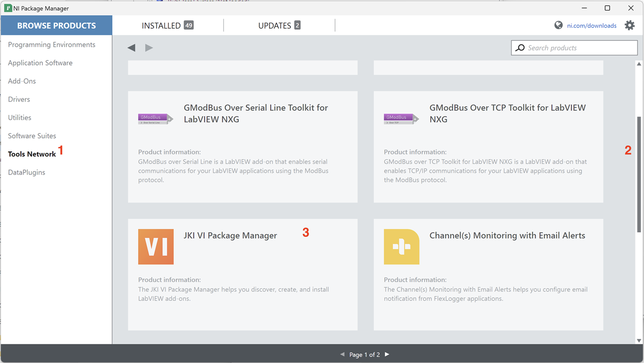The image size is (644, 363).
Task: Click the 'Page 1 of 2' text
Action: (365, 355)
